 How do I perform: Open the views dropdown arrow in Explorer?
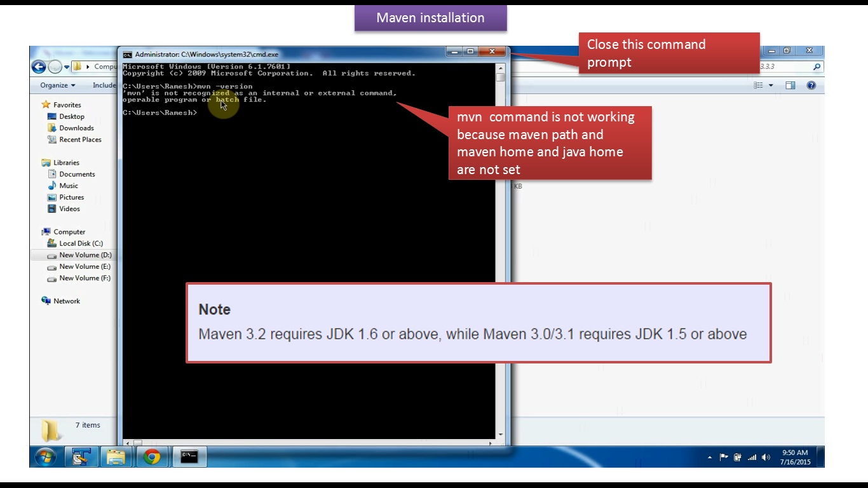click(x=771, y=85)
